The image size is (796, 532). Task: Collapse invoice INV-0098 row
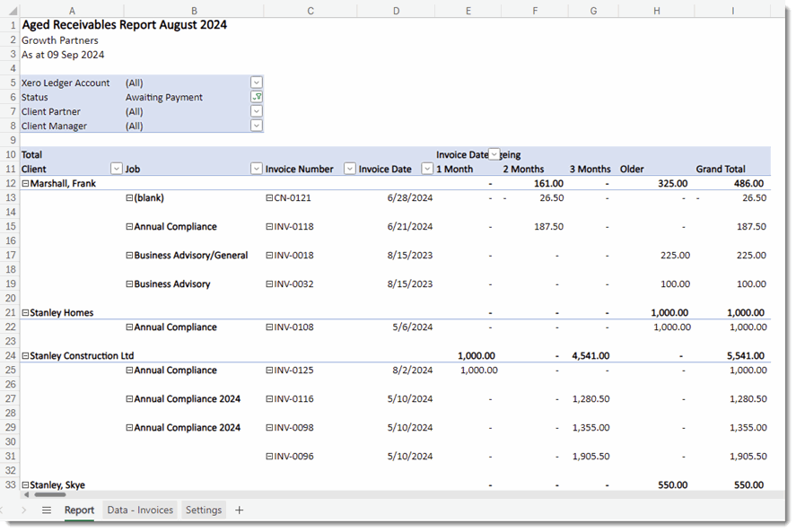point(269,427)
